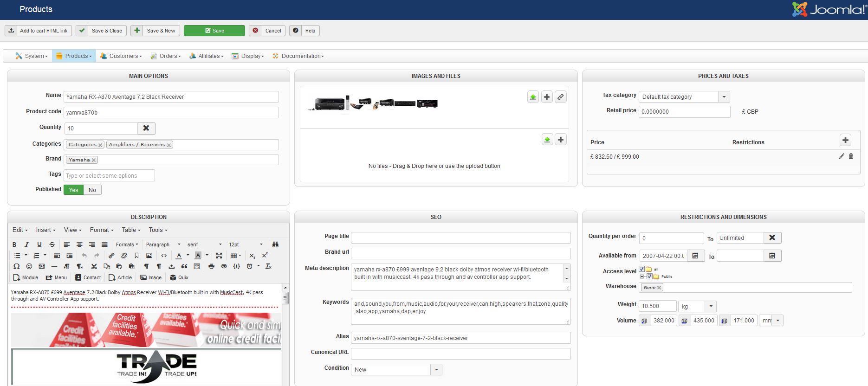Image resolution: width=868 pixels, height=386 pixels.
Task: Open the Display menu
Action: point(248,56)
